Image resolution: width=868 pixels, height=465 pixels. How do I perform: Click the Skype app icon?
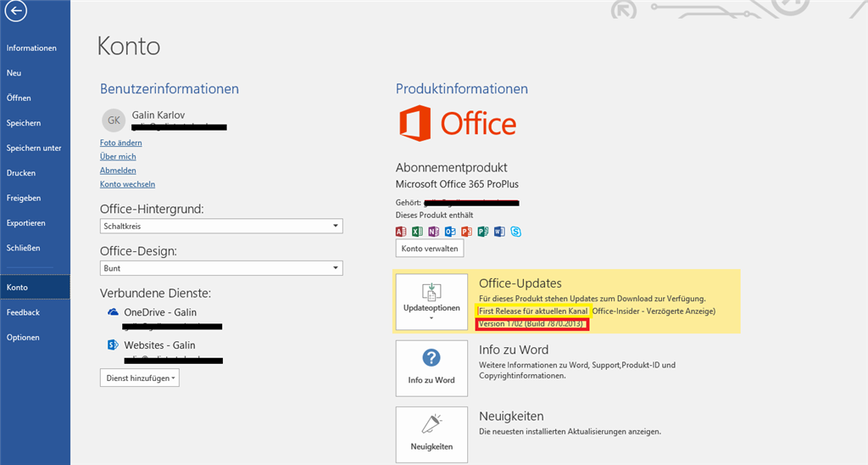point(516,232)
